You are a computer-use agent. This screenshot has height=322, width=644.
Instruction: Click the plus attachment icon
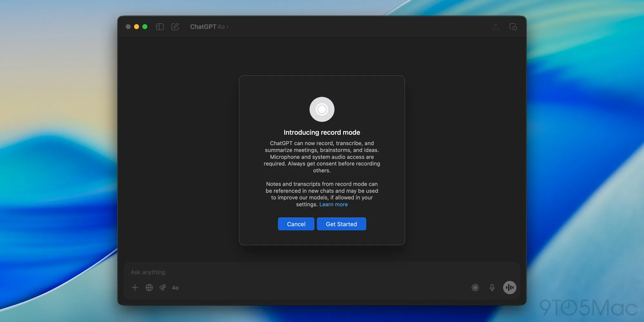pyautogui.click(x=135, y=288)
